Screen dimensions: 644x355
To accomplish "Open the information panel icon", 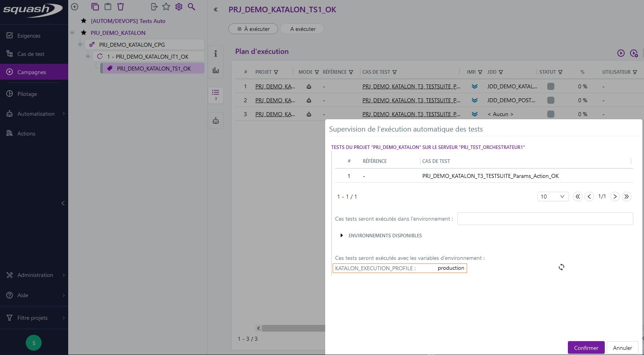I will [x=216, y=53].
